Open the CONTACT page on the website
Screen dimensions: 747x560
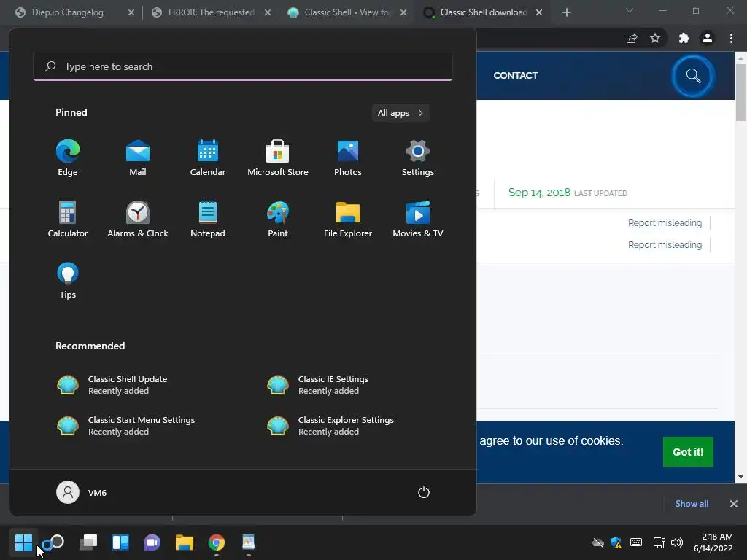(516, 75)
